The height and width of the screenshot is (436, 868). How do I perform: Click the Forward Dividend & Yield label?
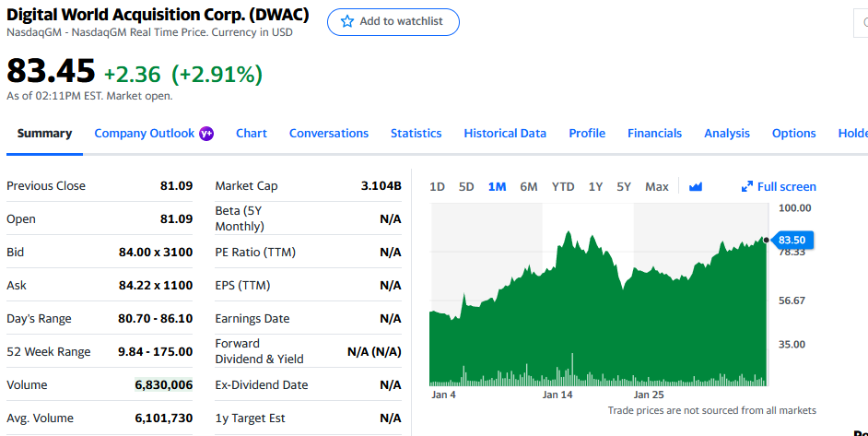259,351
